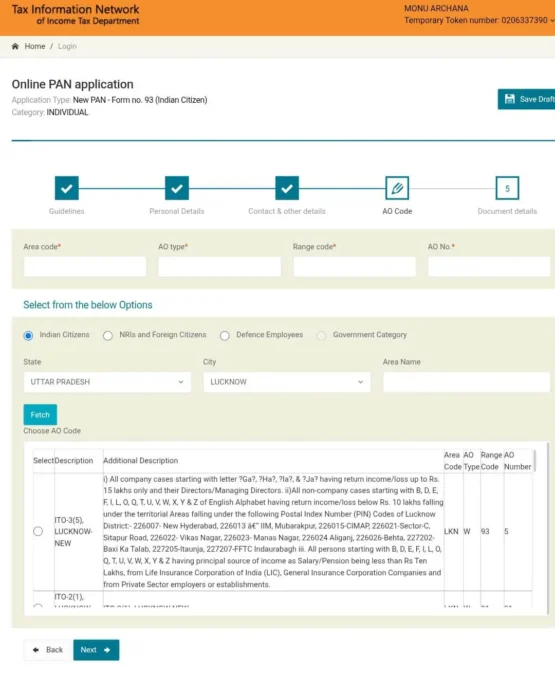Image resolution: width=555 pixels, height=675 pixels.
Task: Focus the AO No. input field
Action: [x=489, y=266]
